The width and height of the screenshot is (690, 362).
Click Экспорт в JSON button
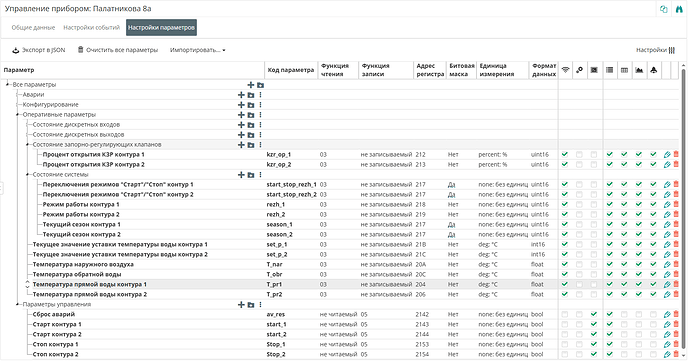[x=38, y=50]
